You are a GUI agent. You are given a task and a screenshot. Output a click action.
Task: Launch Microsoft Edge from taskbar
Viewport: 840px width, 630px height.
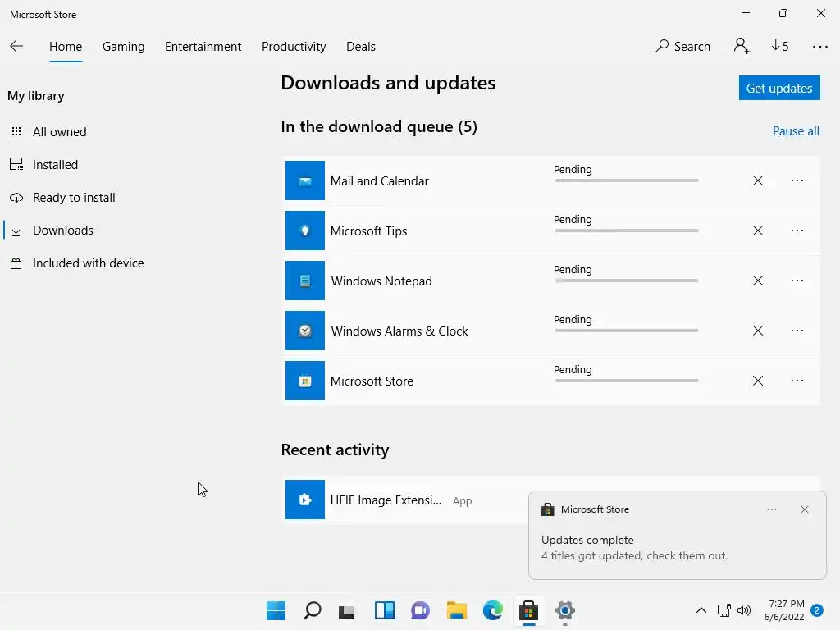pyautogui.click(x=493, y=610)
